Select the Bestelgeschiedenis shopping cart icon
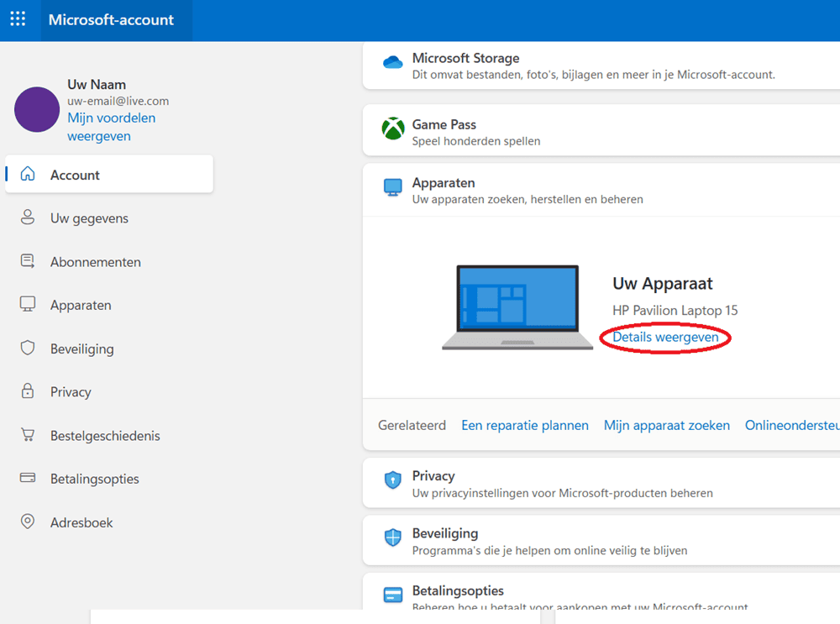This screenshot has width=840, height=624. pyautogui.click(x=28, y=435)
